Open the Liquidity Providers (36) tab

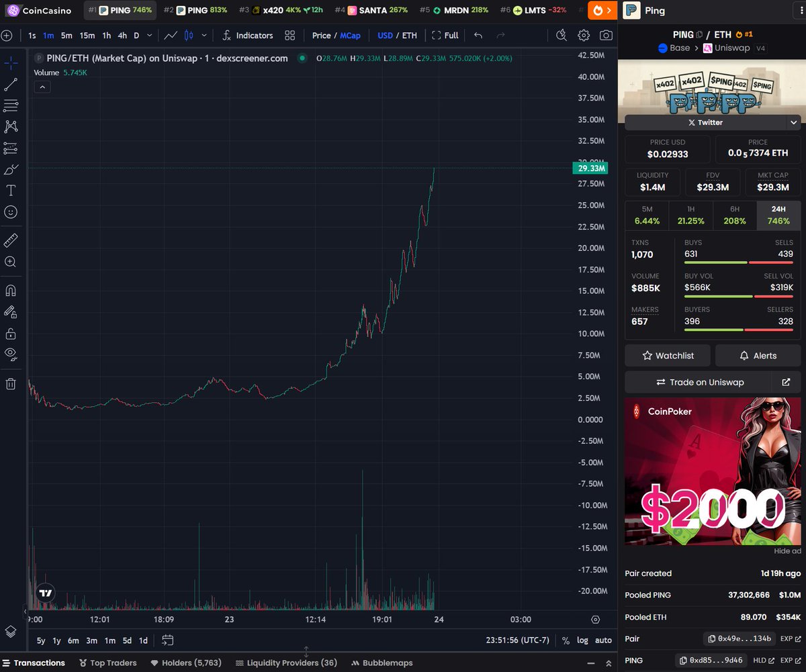287,663
